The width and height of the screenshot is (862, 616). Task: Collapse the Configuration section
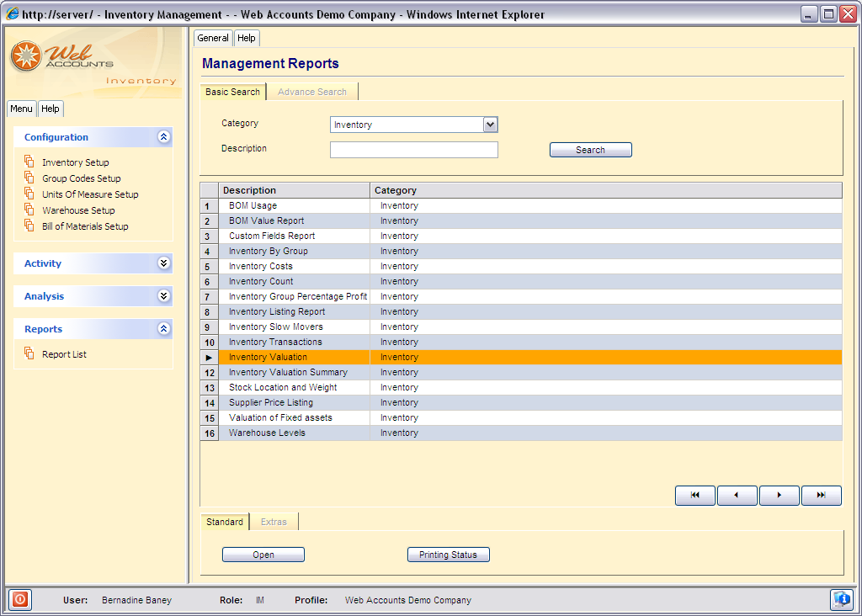click(164, 137)
